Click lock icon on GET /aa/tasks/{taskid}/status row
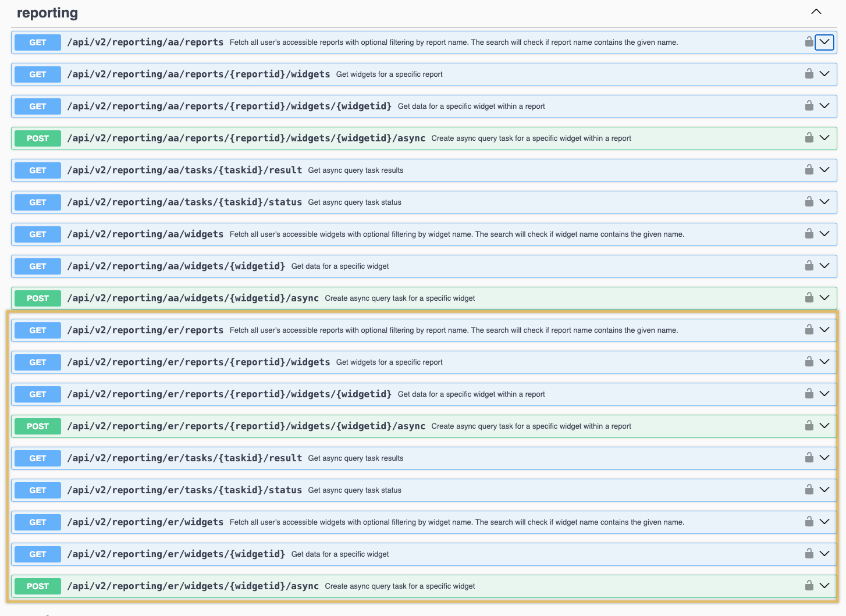The width and height of the screenshot is (846, 616). 809,202
